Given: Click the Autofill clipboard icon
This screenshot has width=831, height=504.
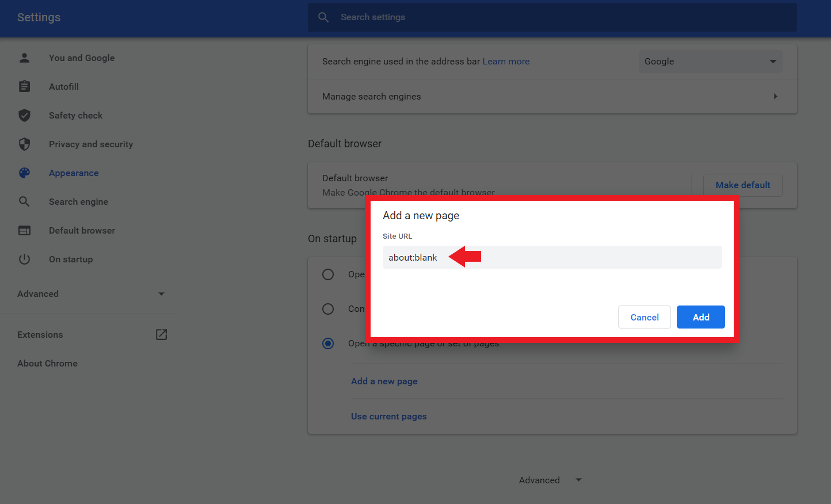Looking at the screenshot, I should 24,86.
